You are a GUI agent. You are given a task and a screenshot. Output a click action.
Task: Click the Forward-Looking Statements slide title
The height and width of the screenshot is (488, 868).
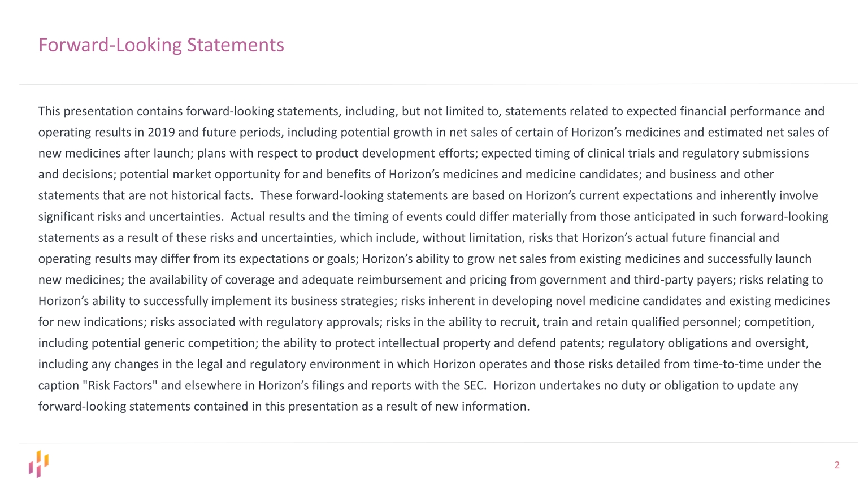(161, 45)
